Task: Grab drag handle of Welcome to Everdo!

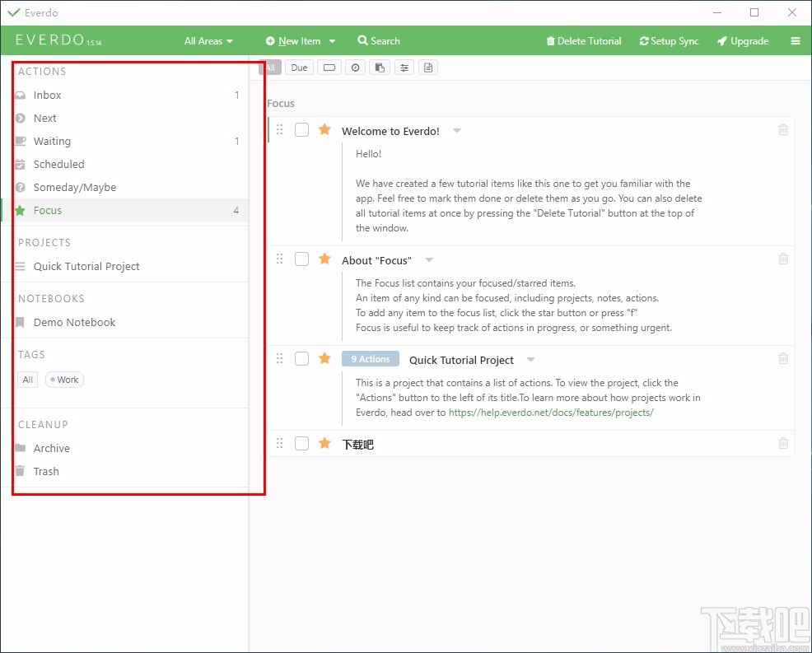Action: tap(280, 129)
